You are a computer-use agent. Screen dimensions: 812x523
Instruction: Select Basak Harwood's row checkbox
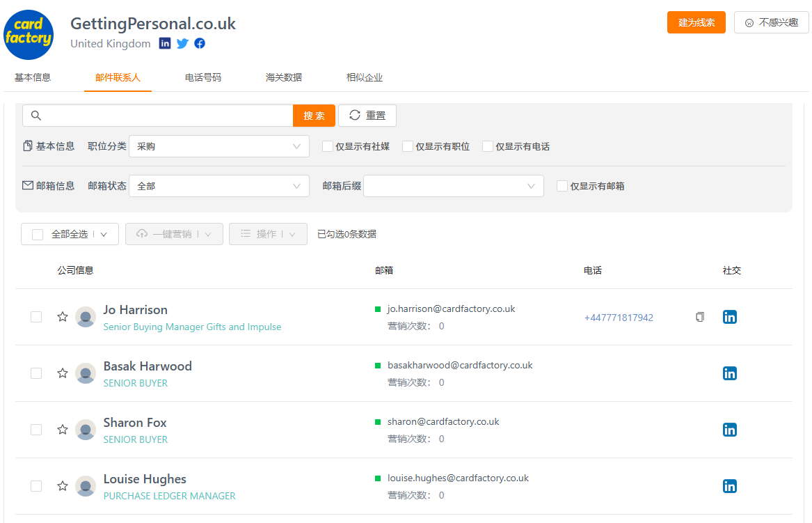[x=36, y=373]
